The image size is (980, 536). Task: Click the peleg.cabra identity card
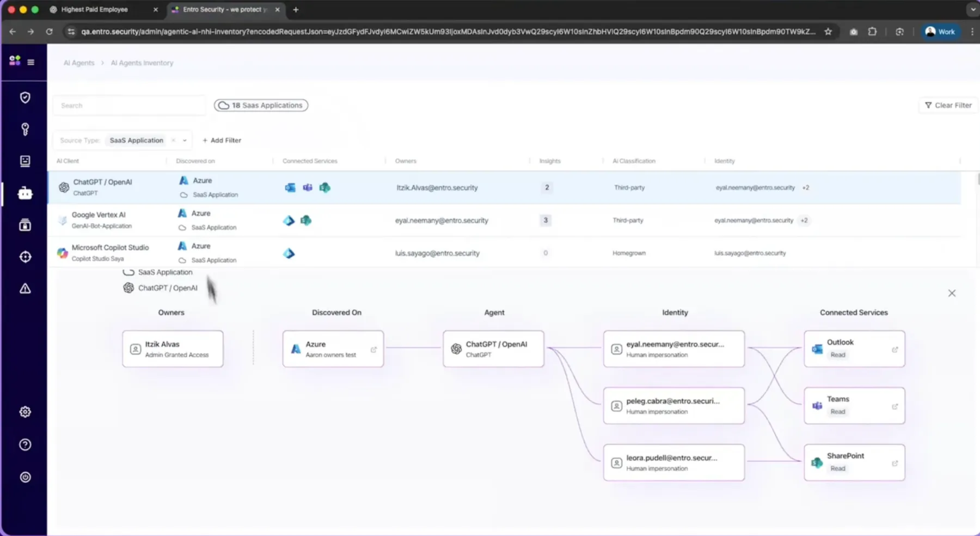click(673, 406)
